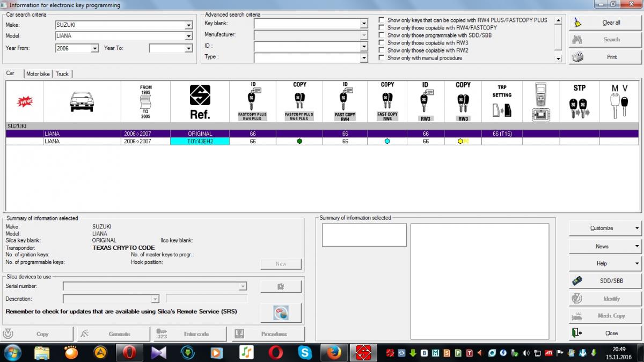Click the handheld programmer device column header

point(540,101)
